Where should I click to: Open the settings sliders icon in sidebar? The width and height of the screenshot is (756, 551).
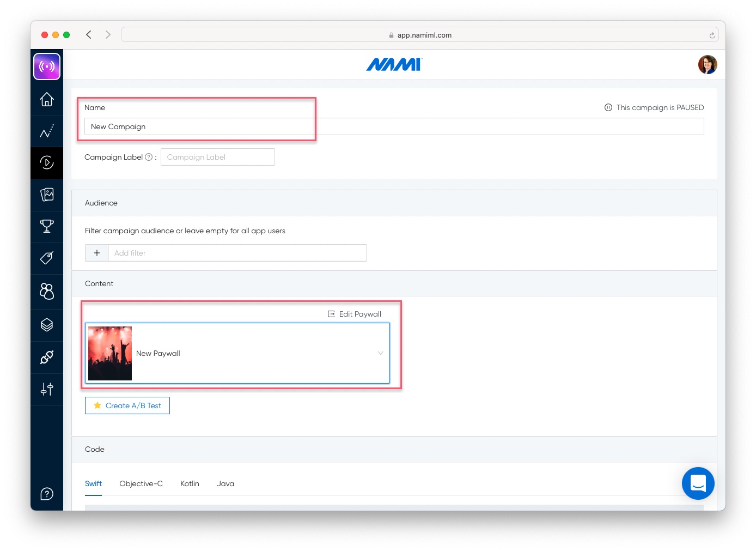[47, 389]
